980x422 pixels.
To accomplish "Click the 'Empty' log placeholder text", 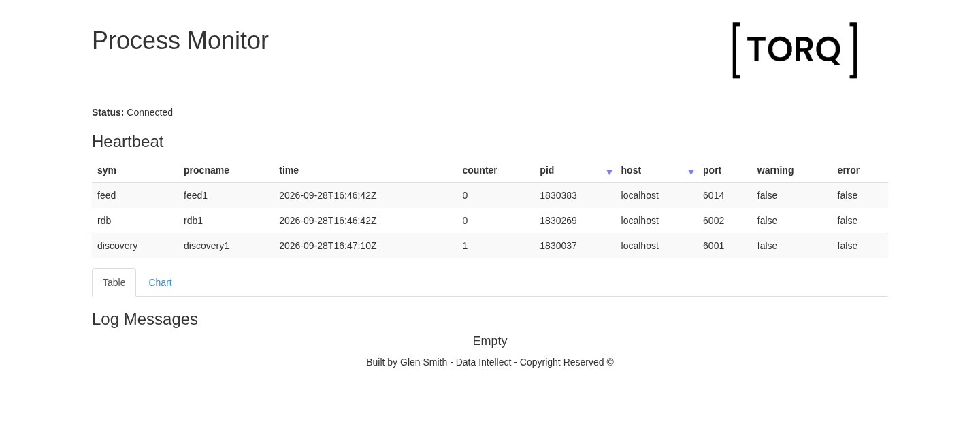I will [490, 341].
